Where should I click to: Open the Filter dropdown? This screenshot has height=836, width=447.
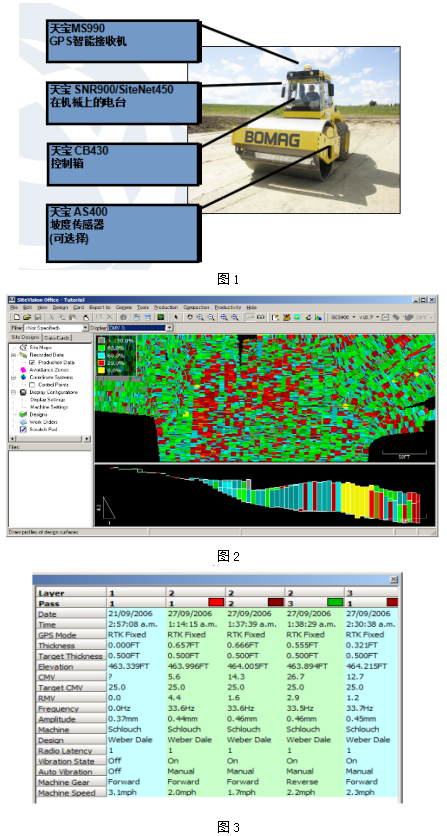pyautogui.click(x=85, y=327)
